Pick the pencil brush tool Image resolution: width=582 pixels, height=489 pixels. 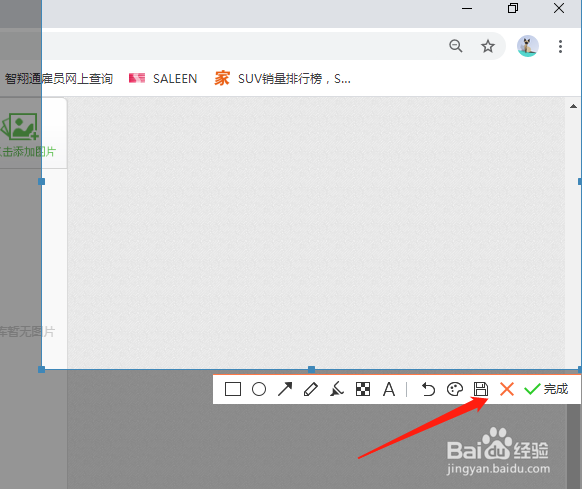[x=311, y=389]
